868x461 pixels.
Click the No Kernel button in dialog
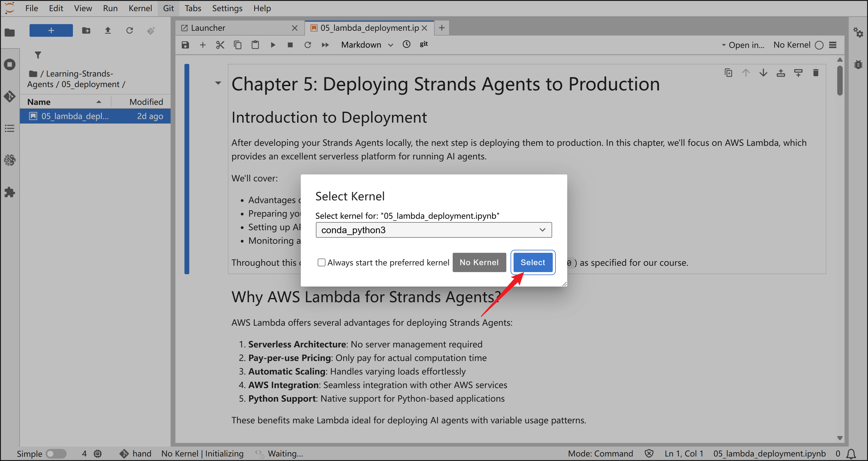coord(479,262)
